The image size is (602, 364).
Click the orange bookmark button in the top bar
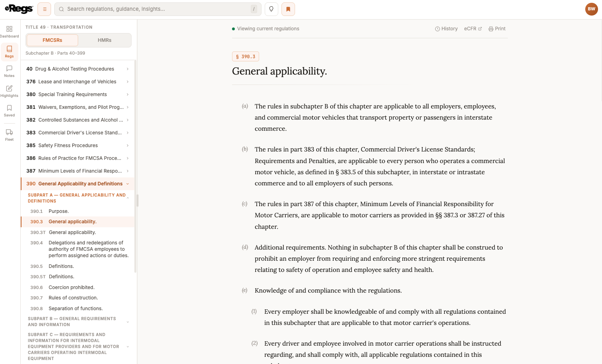[x=288, y=9]
